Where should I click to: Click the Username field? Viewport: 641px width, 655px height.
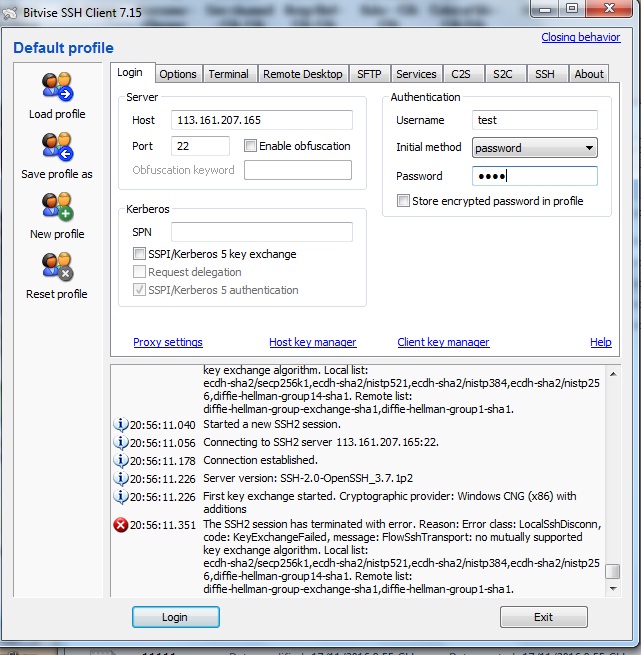point(534,120)
